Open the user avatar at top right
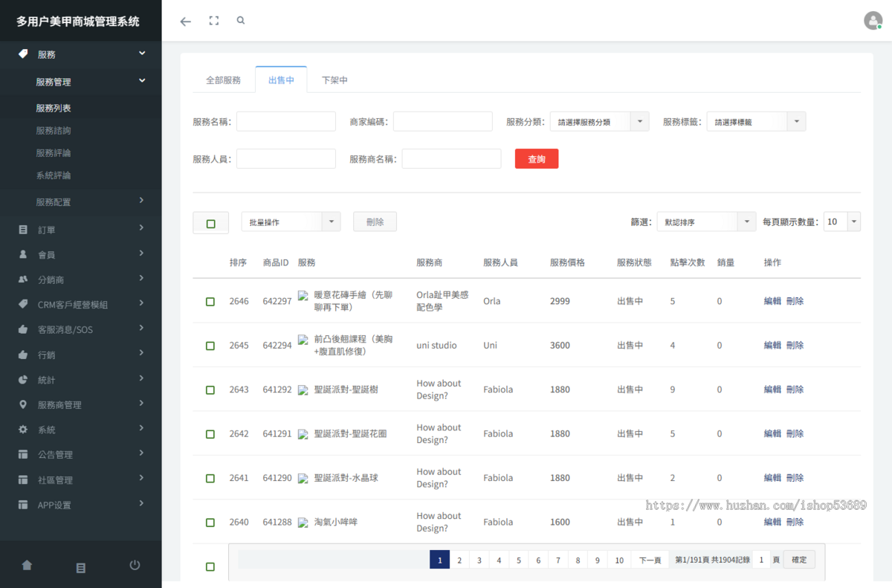The height and width of the screenshot is (588, 892). [x=873, y=21]
